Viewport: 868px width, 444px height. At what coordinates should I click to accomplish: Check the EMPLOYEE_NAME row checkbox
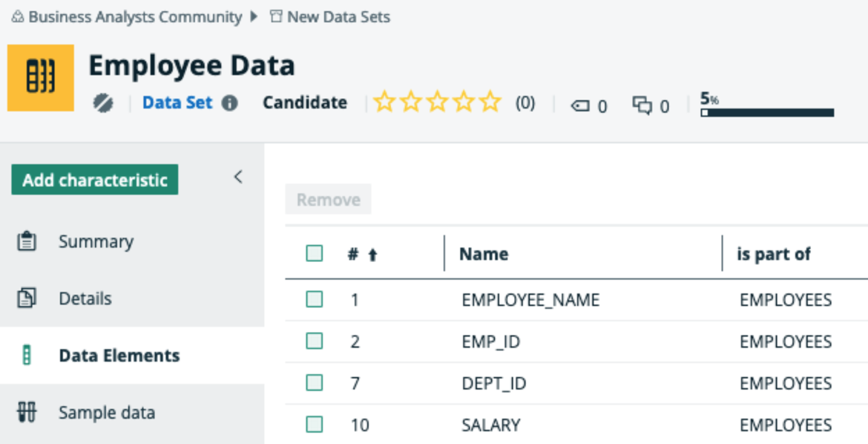313,299
